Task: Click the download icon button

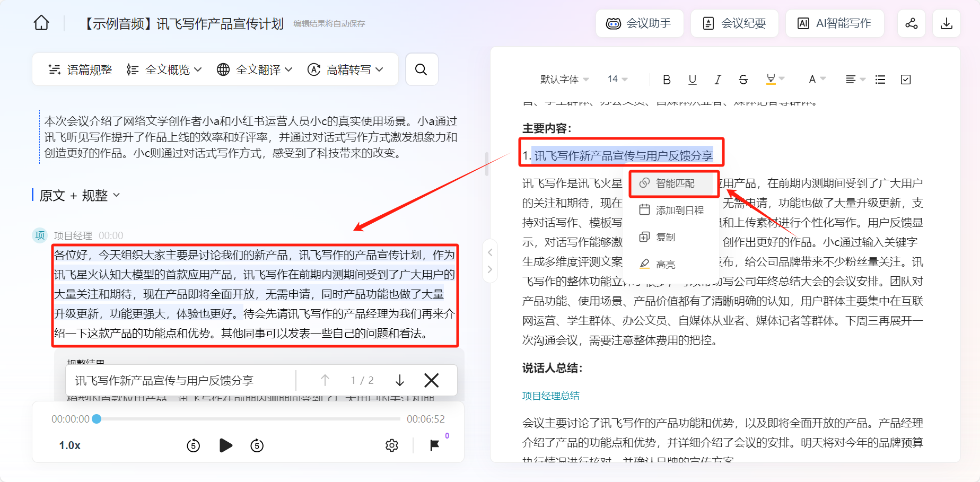Action: (946, 23)
